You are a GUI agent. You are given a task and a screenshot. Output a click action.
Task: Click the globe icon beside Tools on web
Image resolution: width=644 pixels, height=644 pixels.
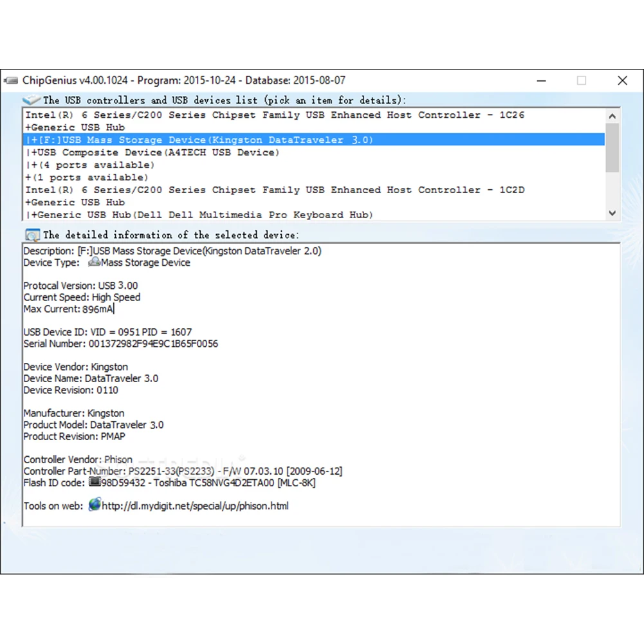[x=95, y=505]
